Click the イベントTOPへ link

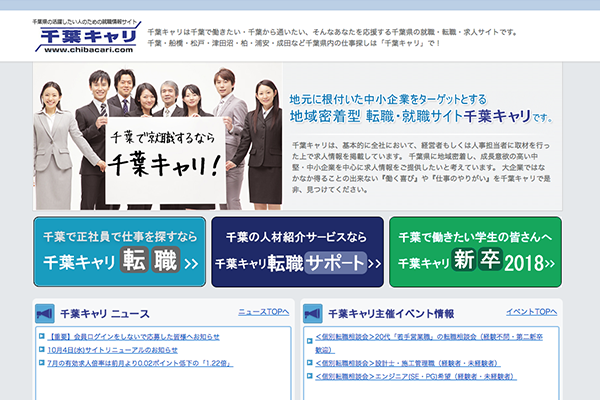(532, 312)
